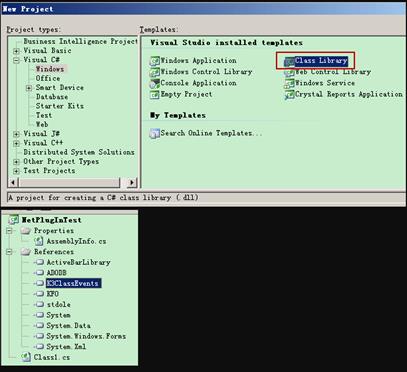Click the project types scroll left arrow

13,183
